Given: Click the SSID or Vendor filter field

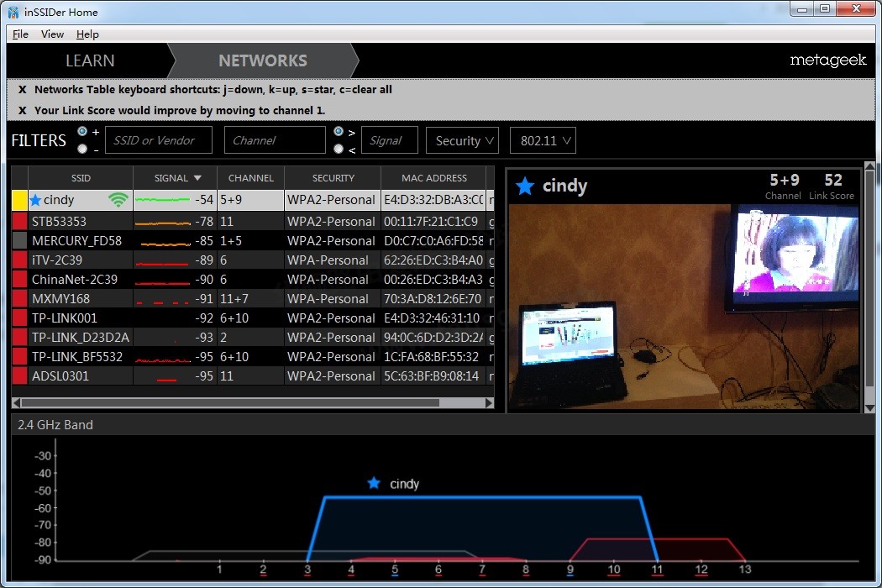Looking at the screenshot, I should coord(159,140).
